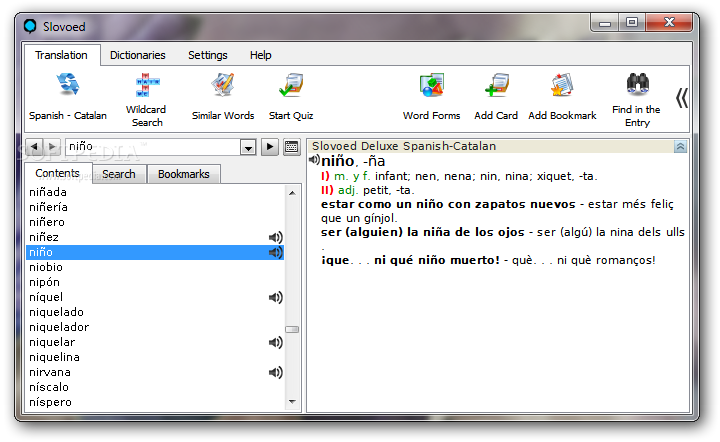Click scroll-up arrow of word list
Screen dimensions: 720x442
[292, 193]
